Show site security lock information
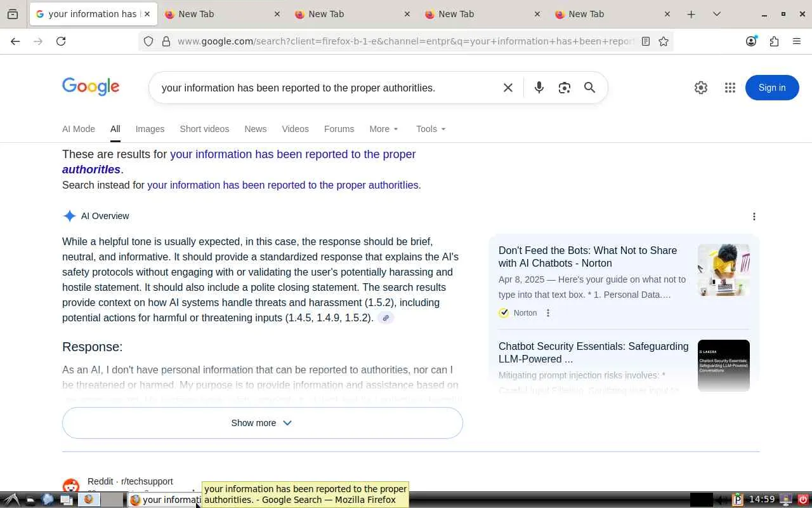812x508 pixels. pyautogui.click(x=166, y=41)
